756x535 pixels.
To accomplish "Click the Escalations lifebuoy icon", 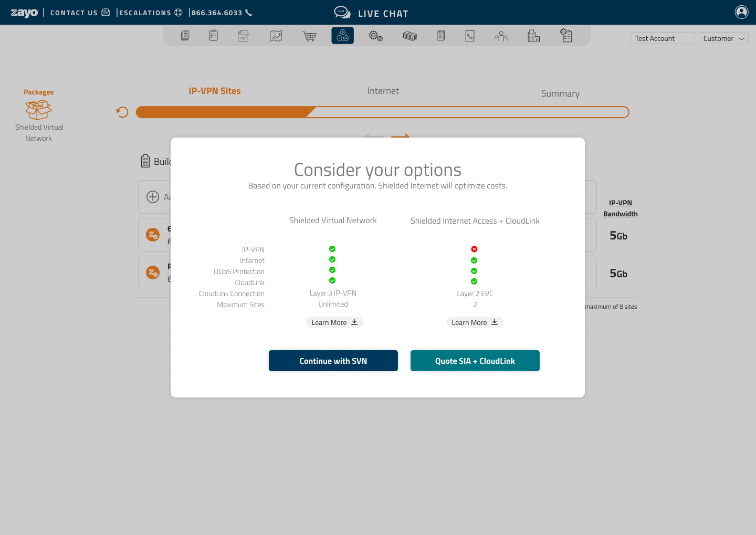I will click(178, 12).
